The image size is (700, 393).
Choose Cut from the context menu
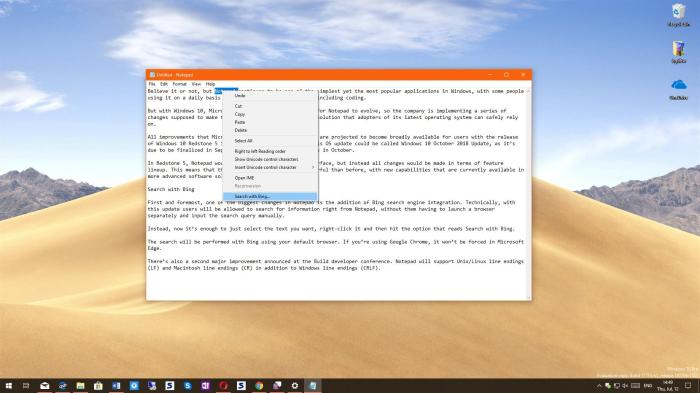click(x=270, y=106)
